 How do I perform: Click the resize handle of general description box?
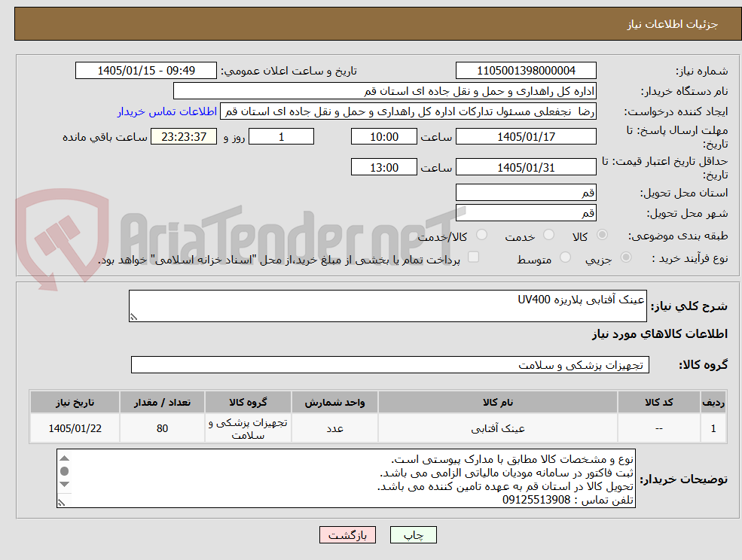click(x=134, y=317)
